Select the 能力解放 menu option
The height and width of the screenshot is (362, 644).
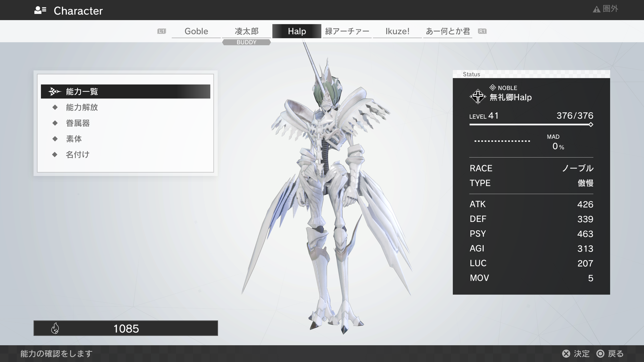82,107
